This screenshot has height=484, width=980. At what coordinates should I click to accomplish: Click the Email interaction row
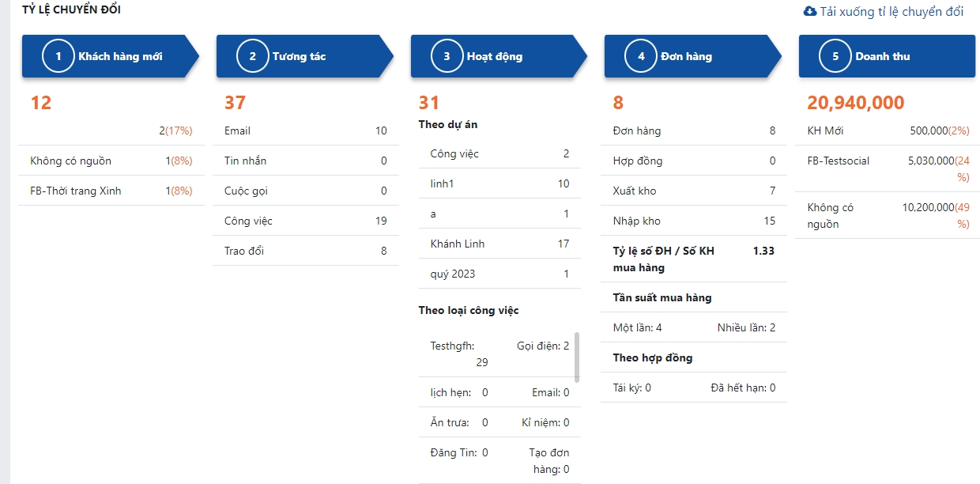(x=305, y=130)
